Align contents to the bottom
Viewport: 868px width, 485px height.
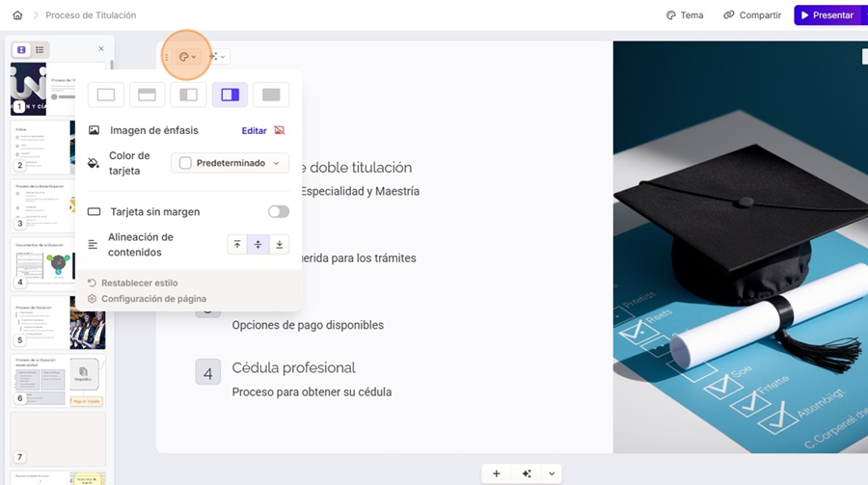coord(279,245)
